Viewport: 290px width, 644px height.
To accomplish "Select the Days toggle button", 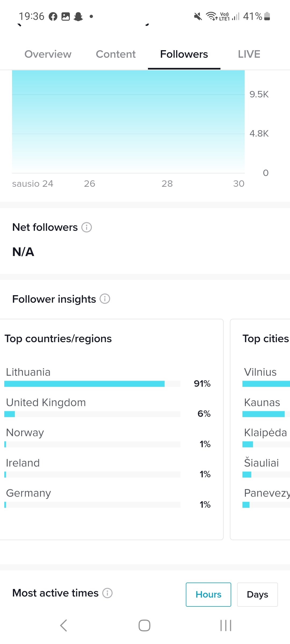I will [257, 594].
